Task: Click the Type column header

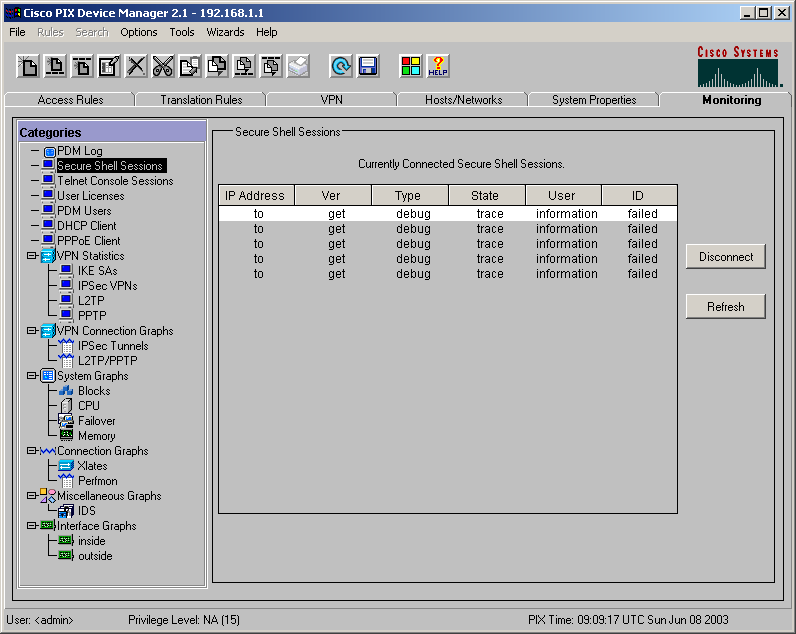Action: [410, 195]
